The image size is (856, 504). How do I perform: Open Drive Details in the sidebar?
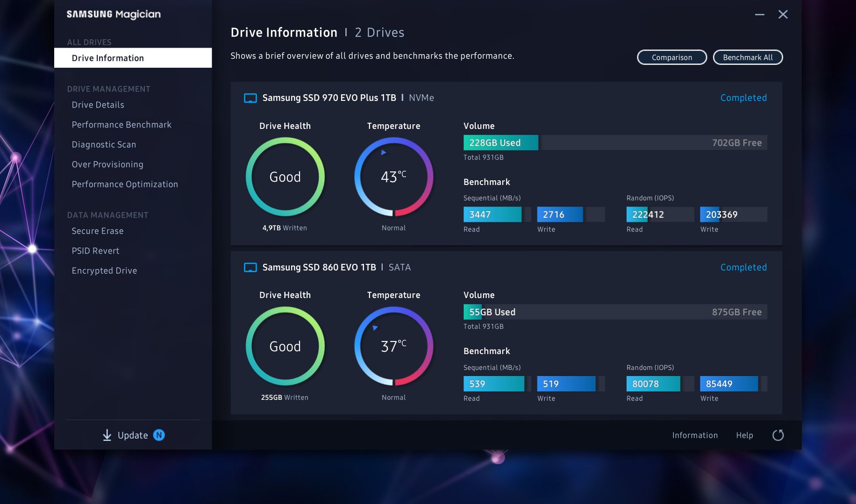[98, 105]
